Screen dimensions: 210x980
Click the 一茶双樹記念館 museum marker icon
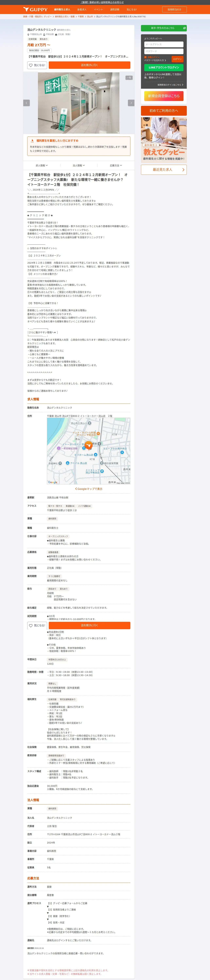59,448
